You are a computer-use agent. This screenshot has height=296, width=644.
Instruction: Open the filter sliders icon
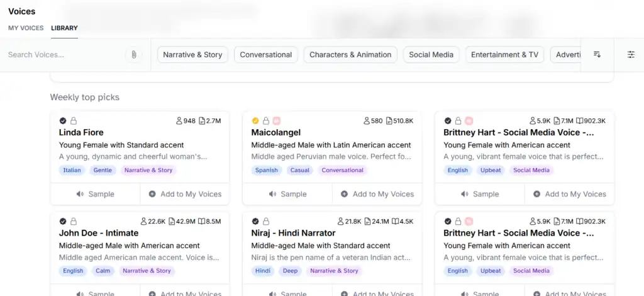click(x=631, y=55)
